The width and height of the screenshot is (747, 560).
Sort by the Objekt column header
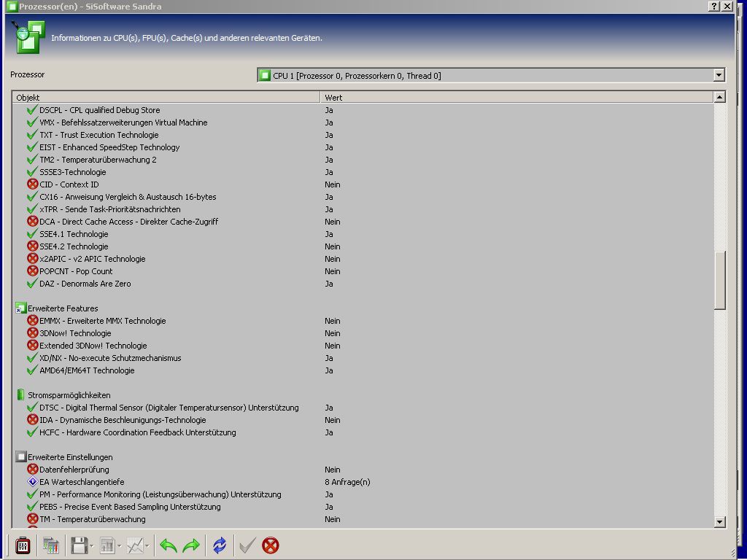(166, 97)
